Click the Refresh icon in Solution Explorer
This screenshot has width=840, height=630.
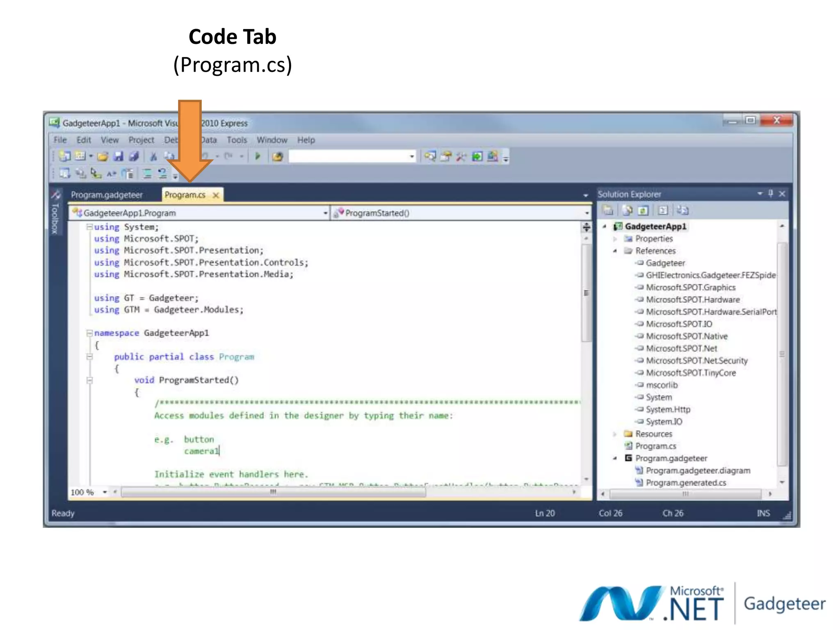tap(643, 210)
